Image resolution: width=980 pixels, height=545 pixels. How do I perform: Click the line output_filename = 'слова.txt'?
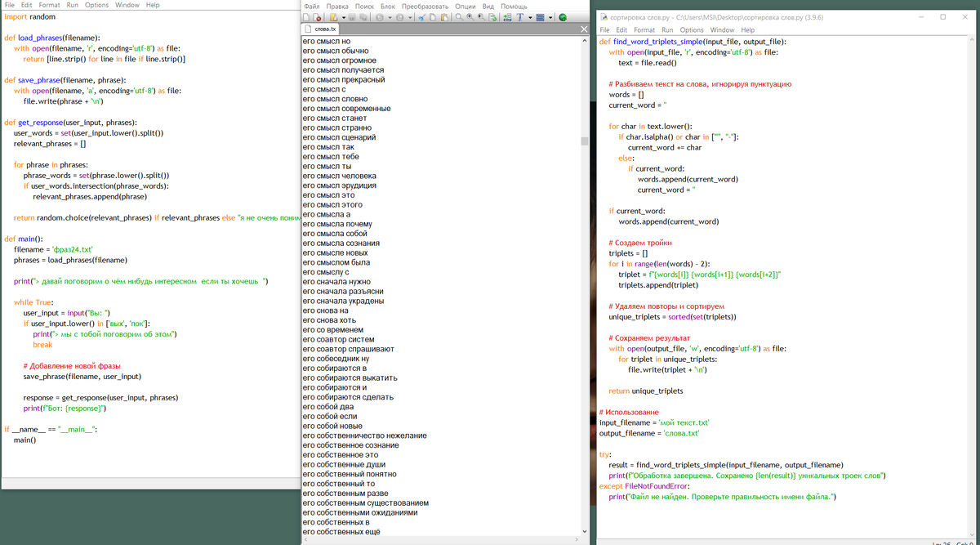coord(649,433)
